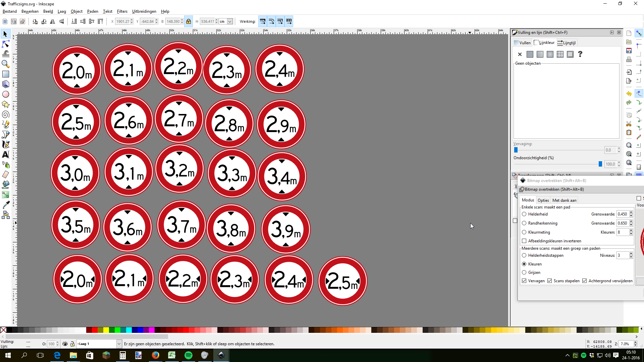Image resolution: width=644 pixels, height=362 pixels.
Task: Select the Helderheidsstappen radio button
Action: click(x=524, y=255)
